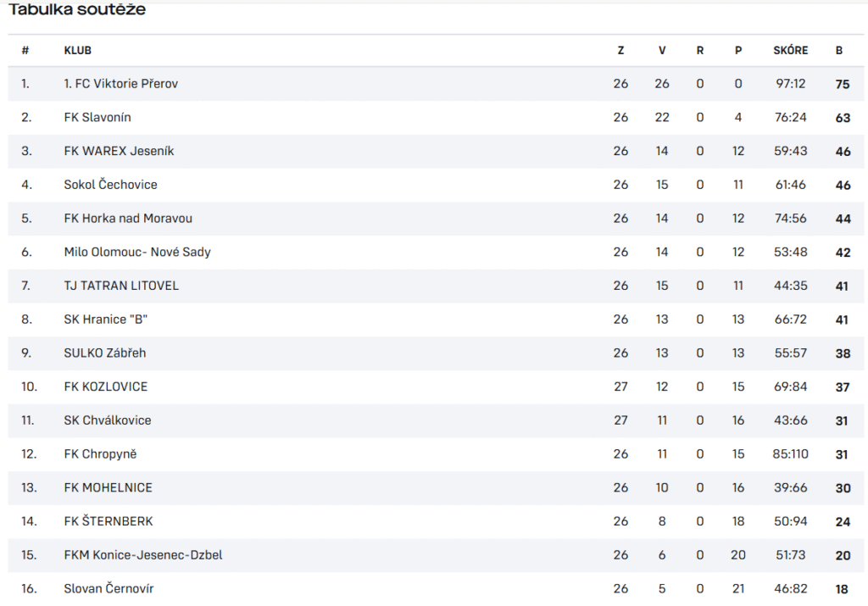Click FK Horka nad Moravou team
The width and height of the screenshot is (868, 606).
tap(128, 219)
